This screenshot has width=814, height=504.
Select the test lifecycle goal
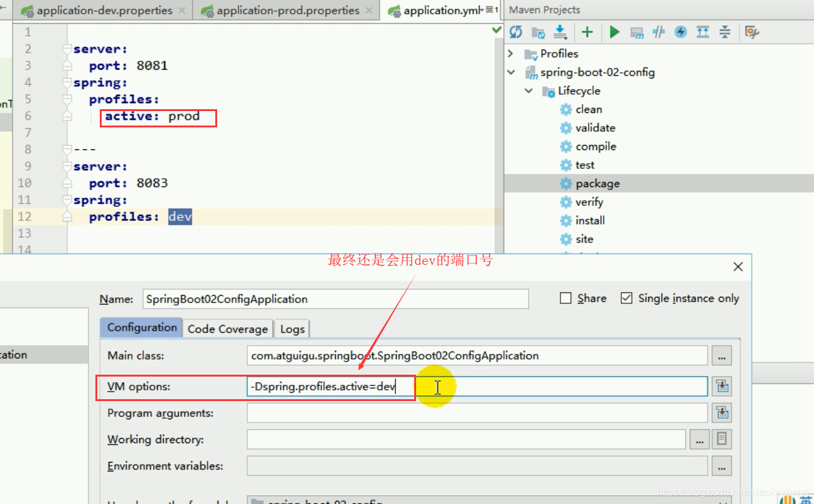point(584,164)
